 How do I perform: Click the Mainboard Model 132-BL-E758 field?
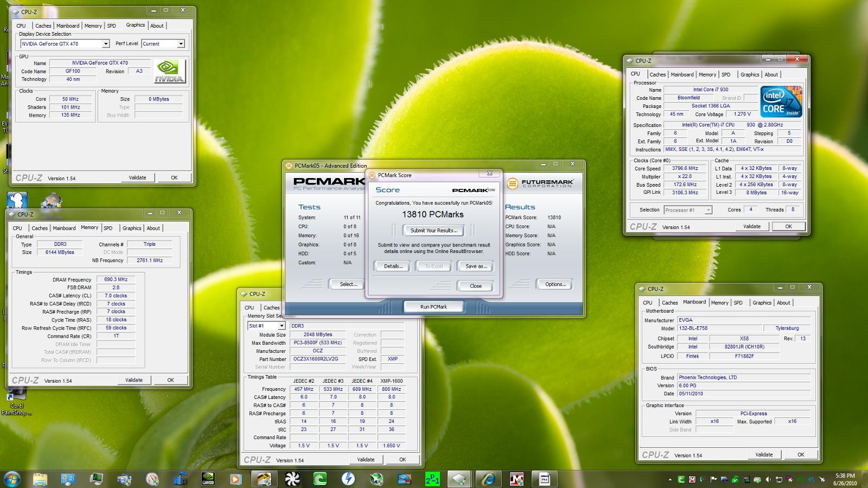click(x=718, y=328)
